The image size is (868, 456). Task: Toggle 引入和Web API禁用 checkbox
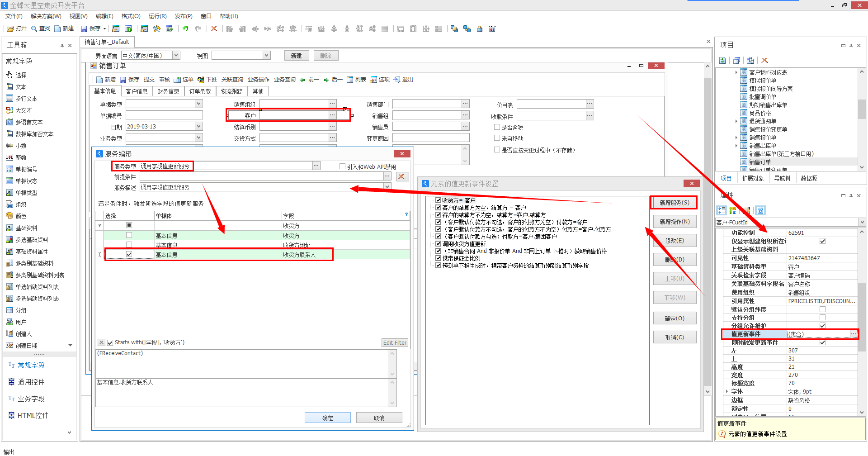(x=342, y=166)
